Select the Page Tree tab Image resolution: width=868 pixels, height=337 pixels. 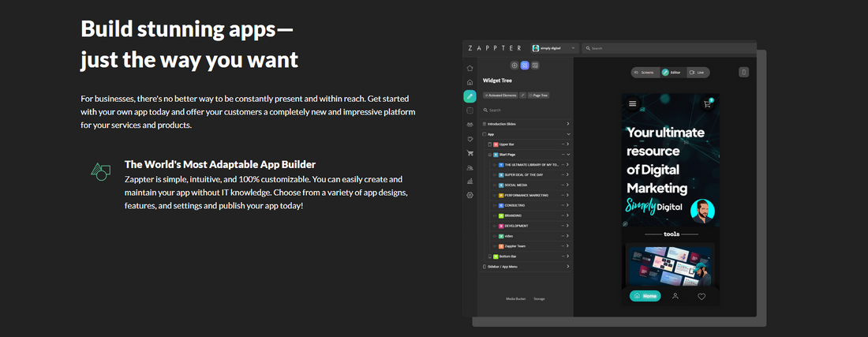[x=540, y=95]
